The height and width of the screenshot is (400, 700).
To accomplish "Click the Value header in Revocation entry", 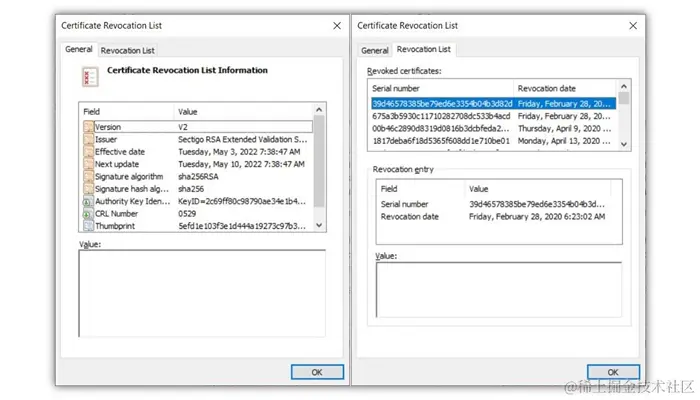I will 538,189.
